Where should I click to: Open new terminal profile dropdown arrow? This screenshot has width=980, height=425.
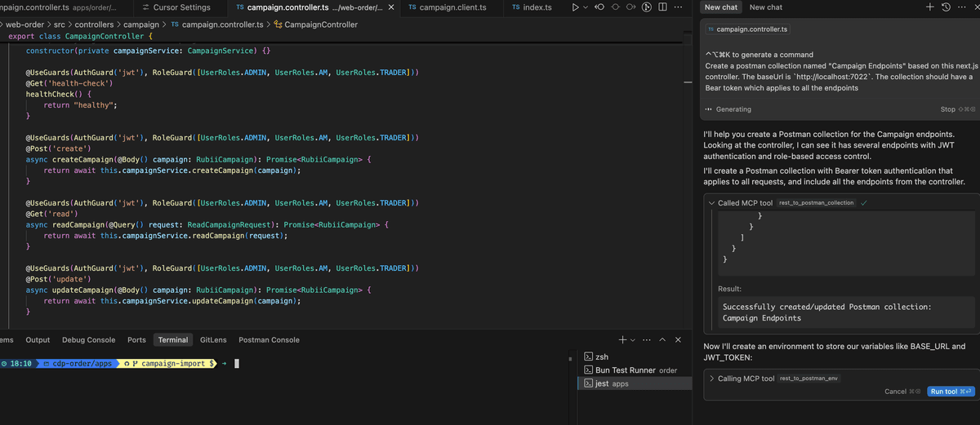tap(632, 339)
